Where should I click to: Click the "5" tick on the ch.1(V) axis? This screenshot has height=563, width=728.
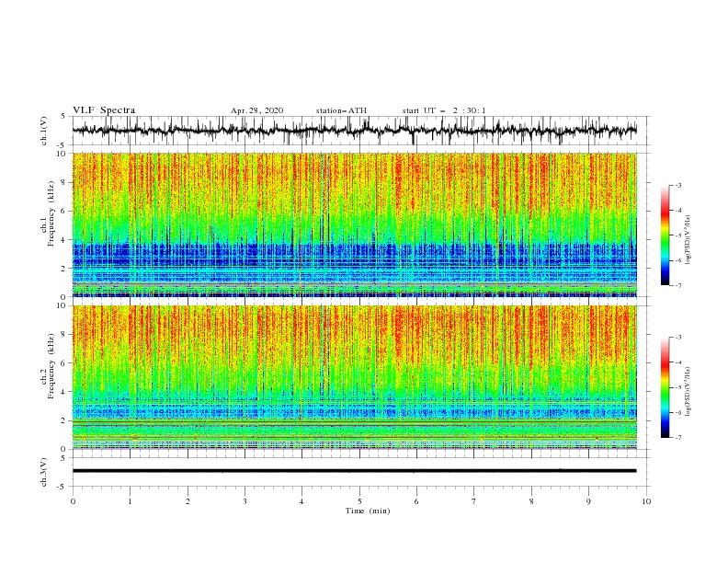click(x=63, y=117)
